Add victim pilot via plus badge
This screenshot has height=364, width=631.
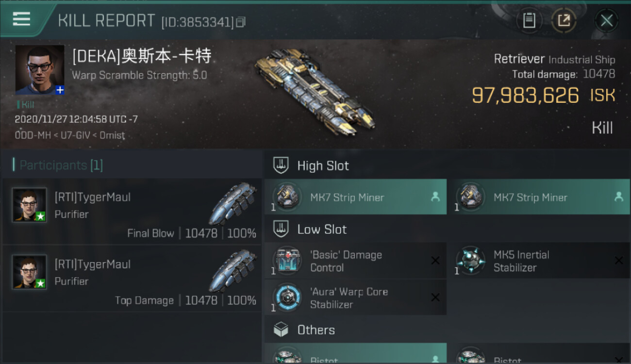60,90
